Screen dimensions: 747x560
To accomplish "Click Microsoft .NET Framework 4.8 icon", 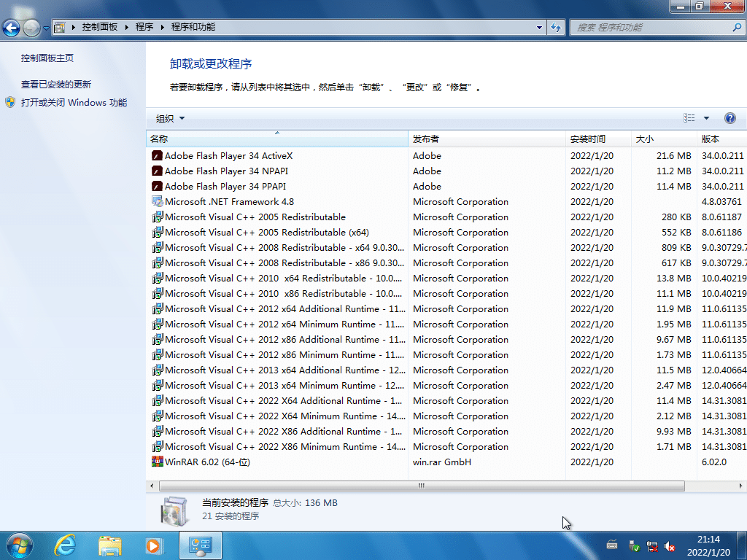I will (157, 201).
